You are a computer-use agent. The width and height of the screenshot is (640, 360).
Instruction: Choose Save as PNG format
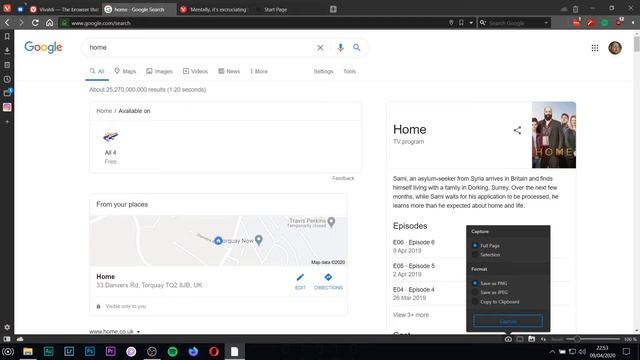pyautogui.click(x=489, y=283)
